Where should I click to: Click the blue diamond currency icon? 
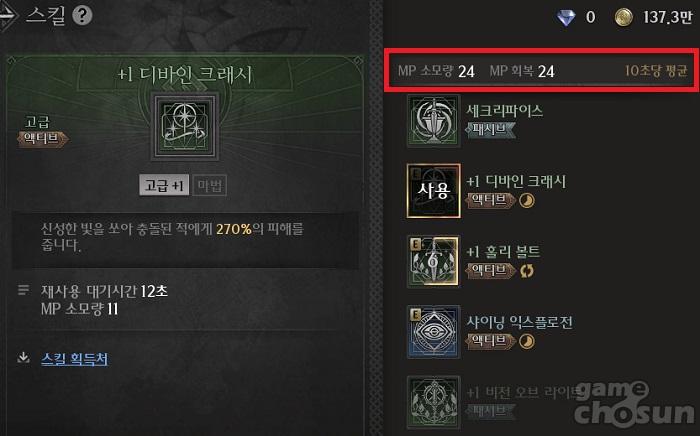(566, 18)
